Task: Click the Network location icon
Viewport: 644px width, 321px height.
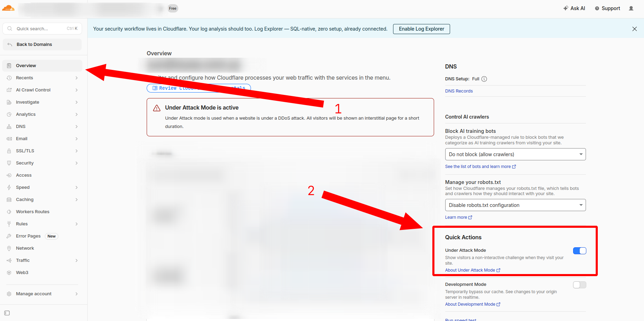Action: point(9,248)
